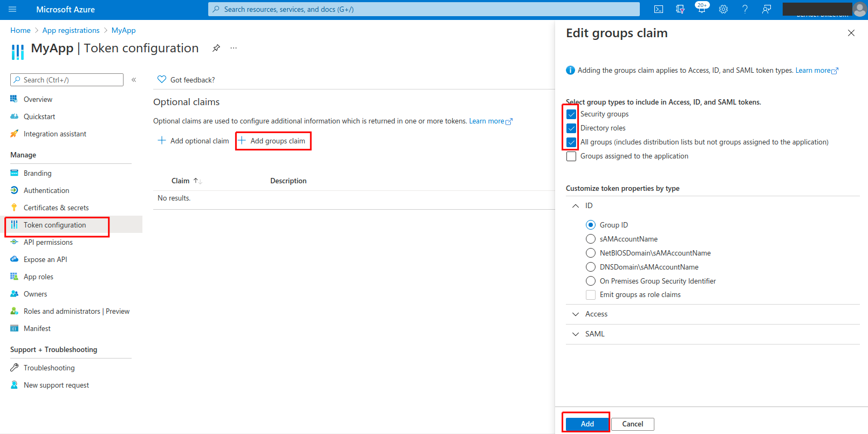868x434 pixels.
Task: Click the Expose an API cloud icon
Action: pos(14,259)
